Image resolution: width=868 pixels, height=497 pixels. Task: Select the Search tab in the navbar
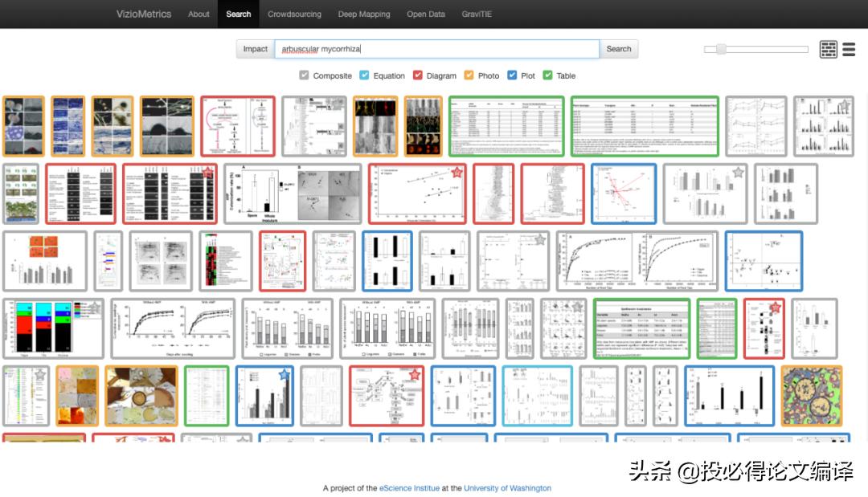pyautogui.click(x=238, y=14)
